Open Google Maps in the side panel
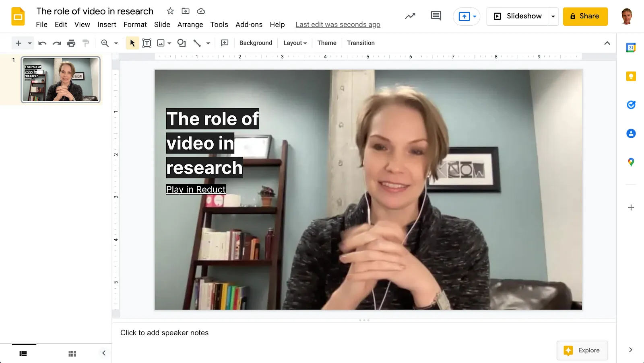This screenshot has height=363, width=644. 631,162
